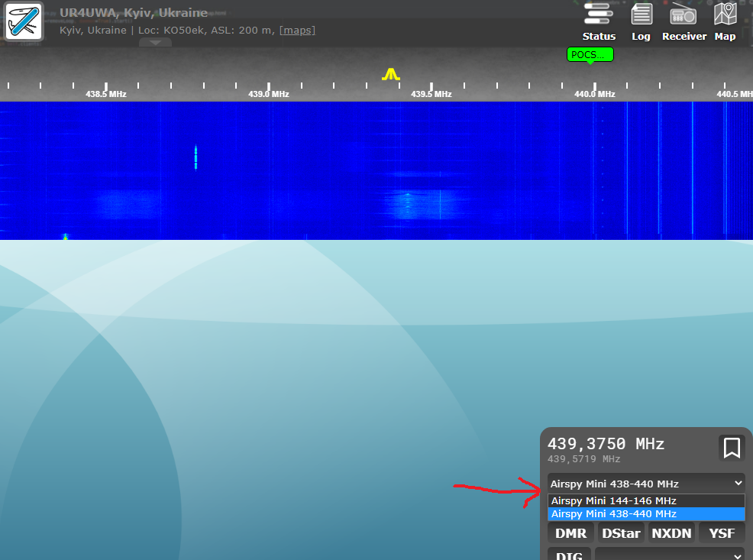The image size is (753, 560).
Task: Add a bookmark with the bookmark icon
Action: 732,448
